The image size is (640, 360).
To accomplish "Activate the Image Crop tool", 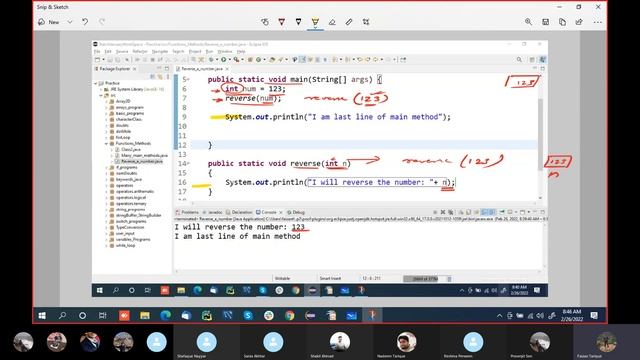I will click(366, 22).
